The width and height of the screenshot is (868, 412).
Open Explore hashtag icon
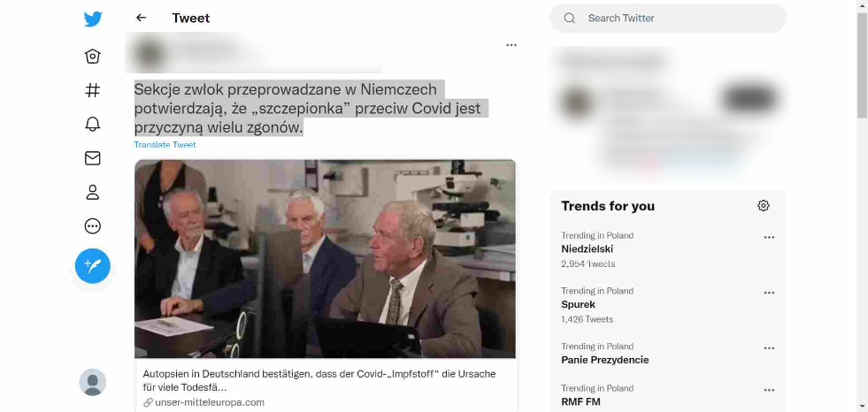coord(92,90)
